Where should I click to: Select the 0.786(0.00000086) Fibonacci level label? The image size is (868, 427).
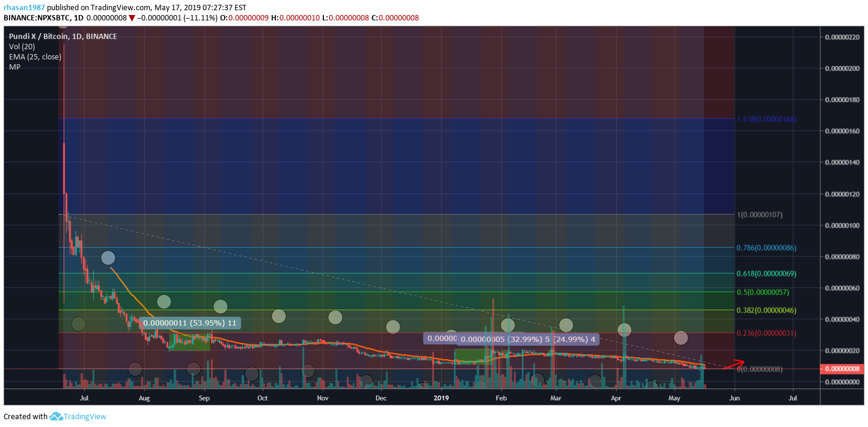pos(766,247)
